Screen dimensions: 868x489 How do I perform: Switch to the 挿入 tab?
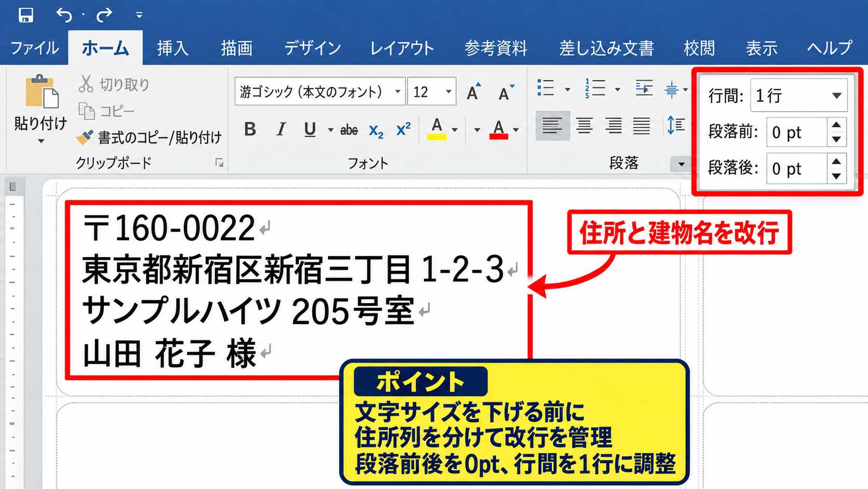(x=172, y=48)
